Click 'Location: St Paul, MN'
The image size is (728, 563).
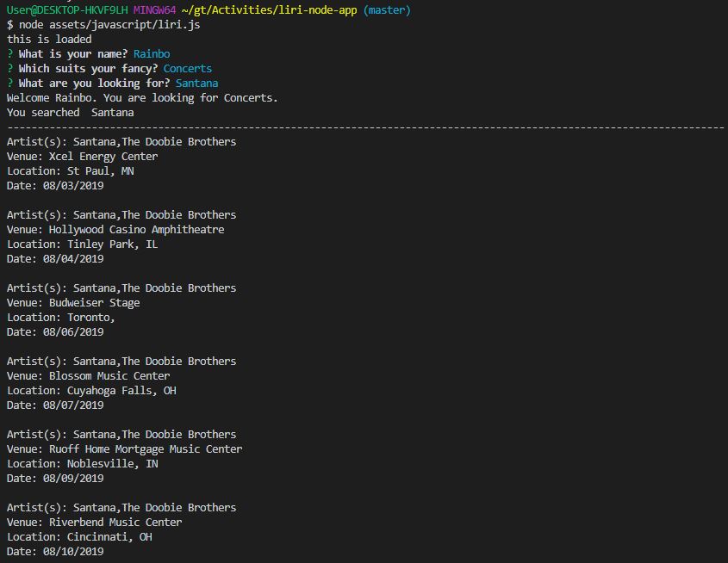(70, 171)
